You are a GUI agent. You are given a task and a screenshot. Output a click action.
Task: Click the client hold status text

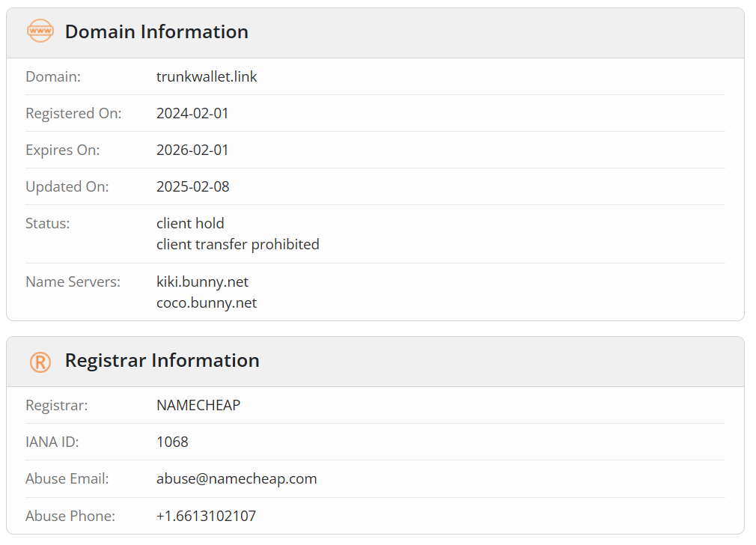(190, 223)
